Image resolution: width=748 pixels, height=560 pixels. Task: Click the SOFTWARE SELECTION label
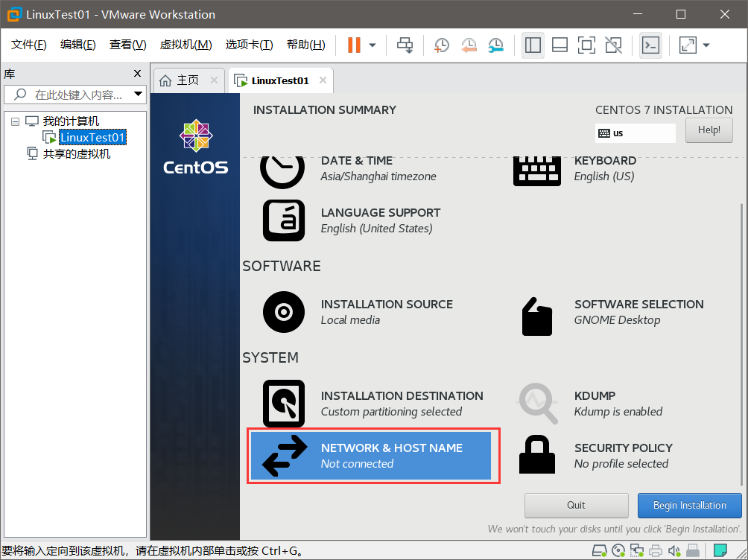pyautogui.click(x=638, y=305)
